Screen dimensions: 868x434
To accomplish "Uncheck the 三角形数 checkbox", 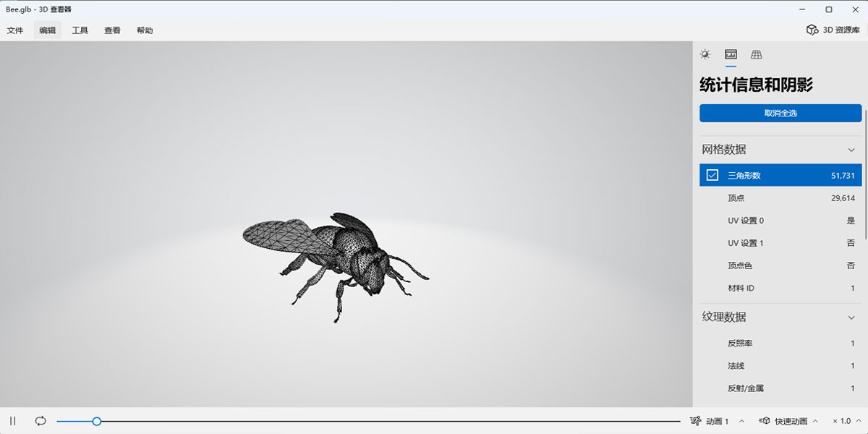I will coord(712,175).
